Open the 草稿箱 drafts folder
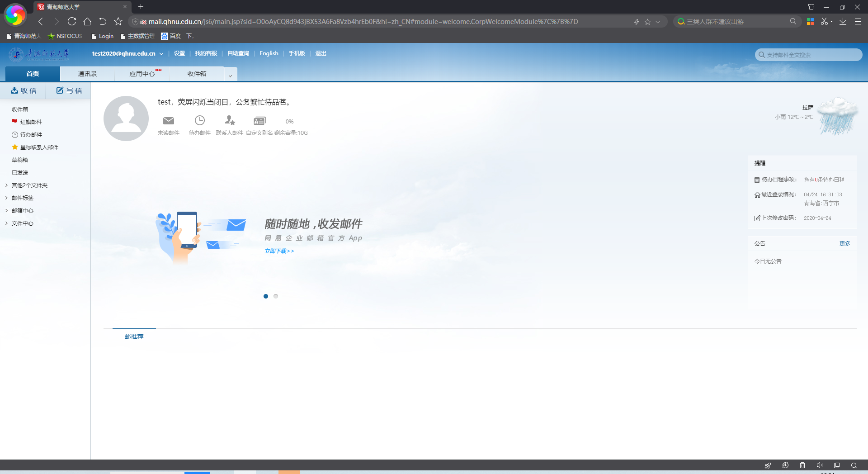 click(20, 160)
